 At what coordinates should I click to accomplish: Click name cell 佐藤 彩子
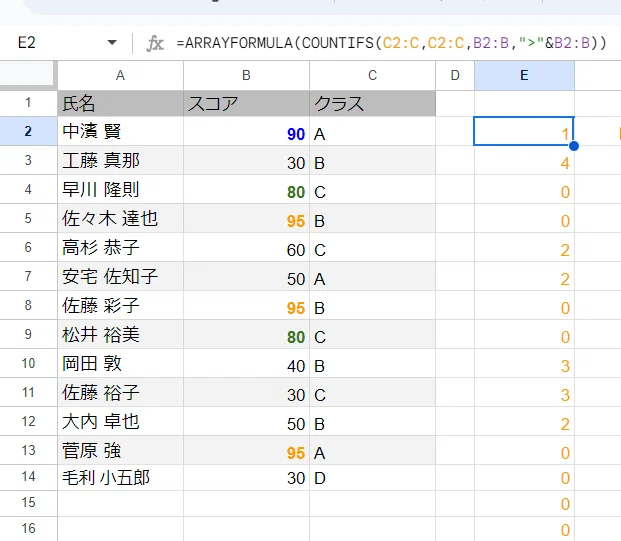click(120, 305)
